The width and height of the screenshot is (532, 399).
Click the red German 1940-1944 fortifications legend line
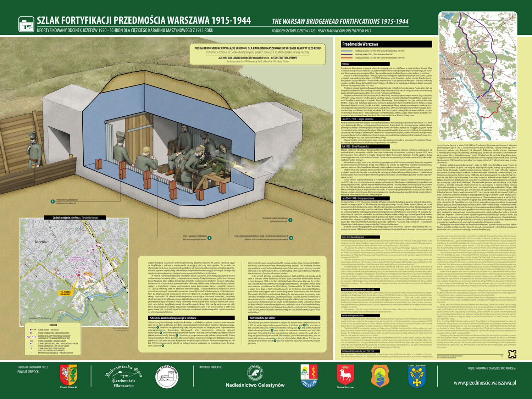[347, 57]
